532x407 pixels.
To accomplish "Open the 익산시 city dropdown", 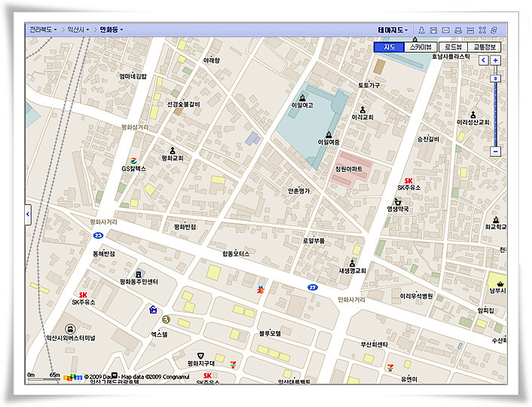I will [78, 29].
